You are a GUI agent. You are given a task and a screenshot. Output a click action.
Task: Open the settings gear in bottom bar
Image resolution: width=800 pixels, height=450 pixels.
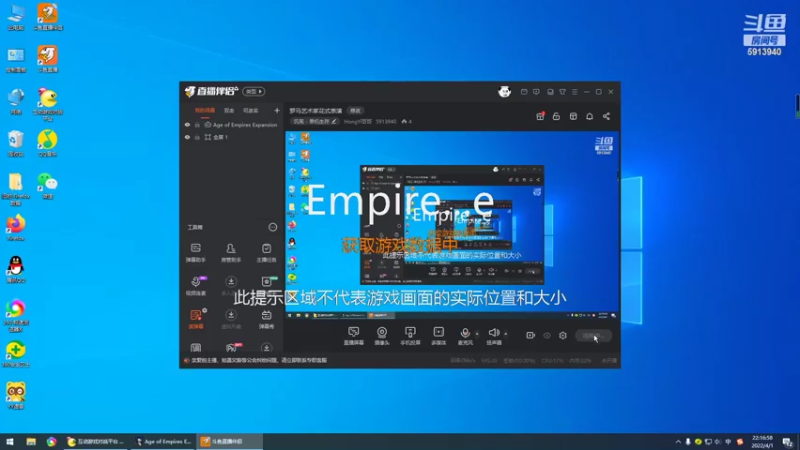click(x=563, y=335)
